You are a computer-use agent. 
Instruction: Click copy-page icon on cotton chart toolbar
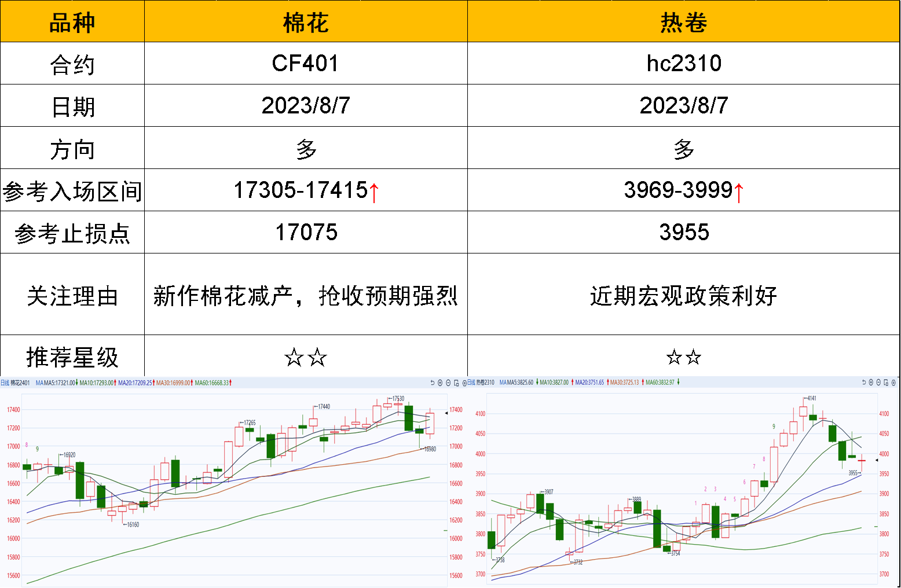click(x=456, y=383)
